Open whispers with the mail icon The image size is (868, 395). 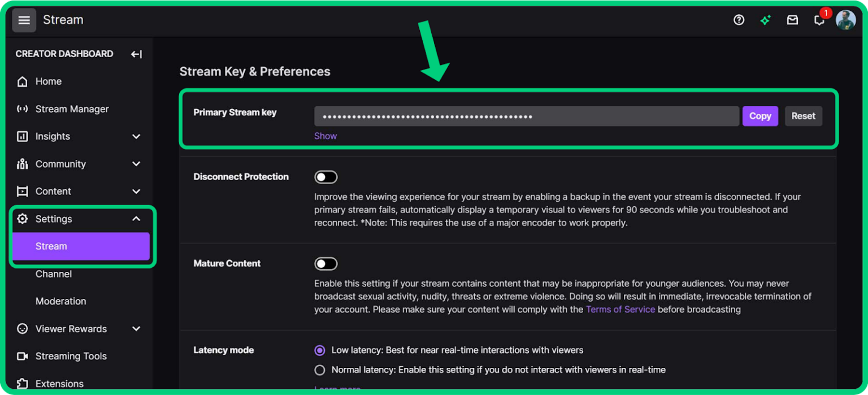click(x=792, y=20)
